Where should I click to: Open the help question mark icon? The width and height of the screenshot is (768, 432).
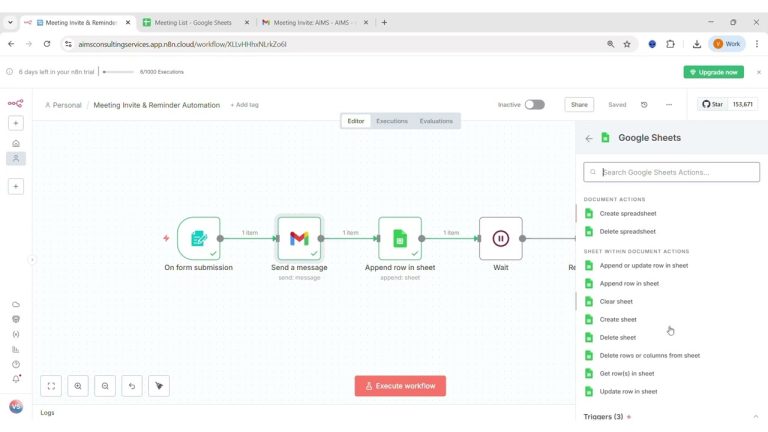tap(16, 364)
